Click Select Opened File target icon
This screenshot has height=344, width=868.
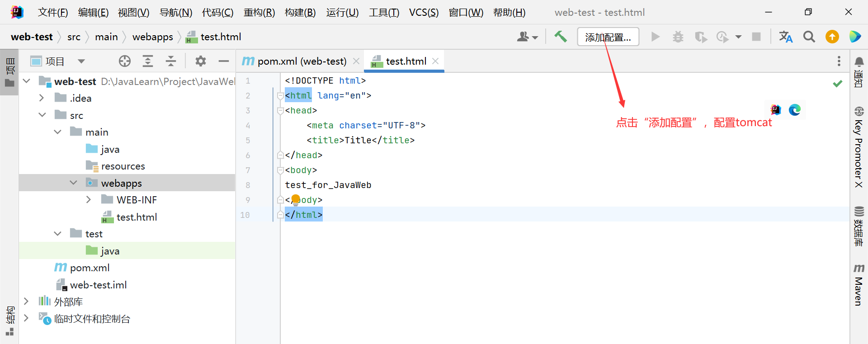[125, 61]
